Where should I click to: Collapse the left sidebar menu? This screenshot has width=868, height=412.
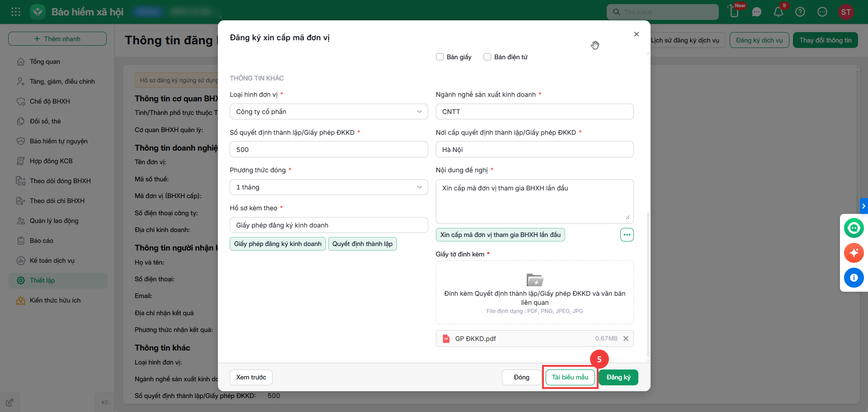(x=105, y=402)
